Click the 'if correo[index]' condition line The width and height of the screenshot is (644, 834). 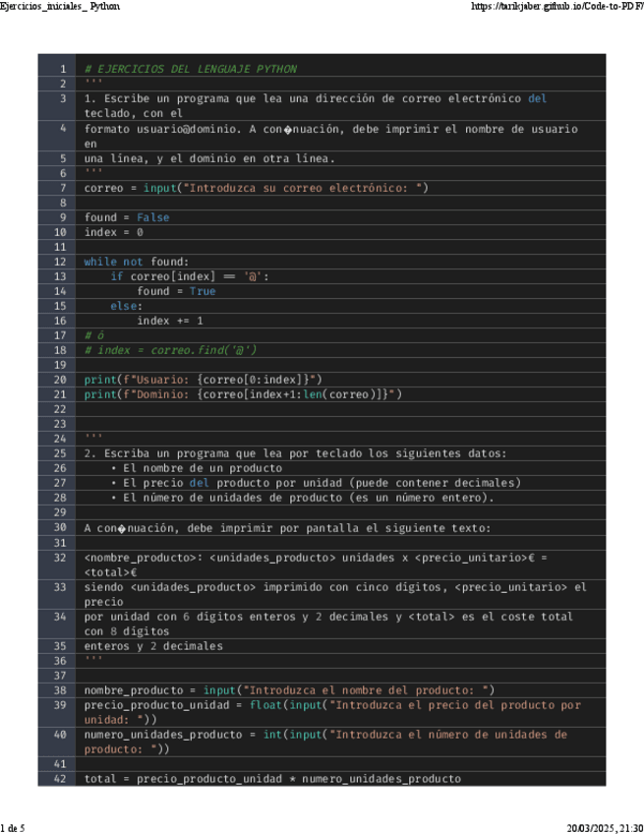coord(189,276)
